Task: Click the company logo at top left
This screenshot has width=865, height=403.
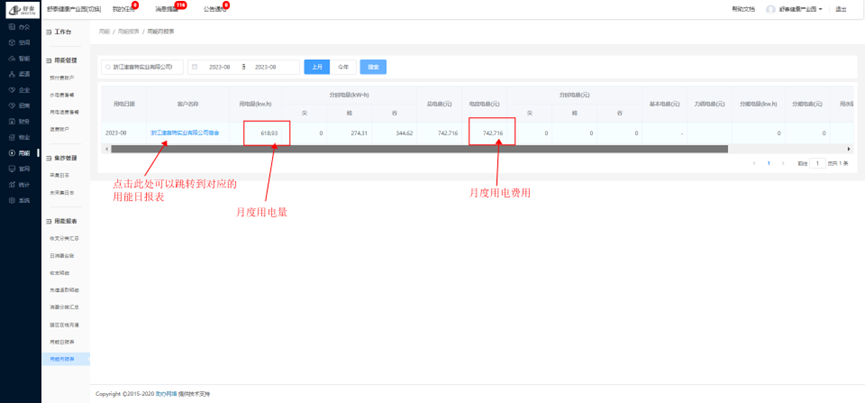Action: (23, 9)
